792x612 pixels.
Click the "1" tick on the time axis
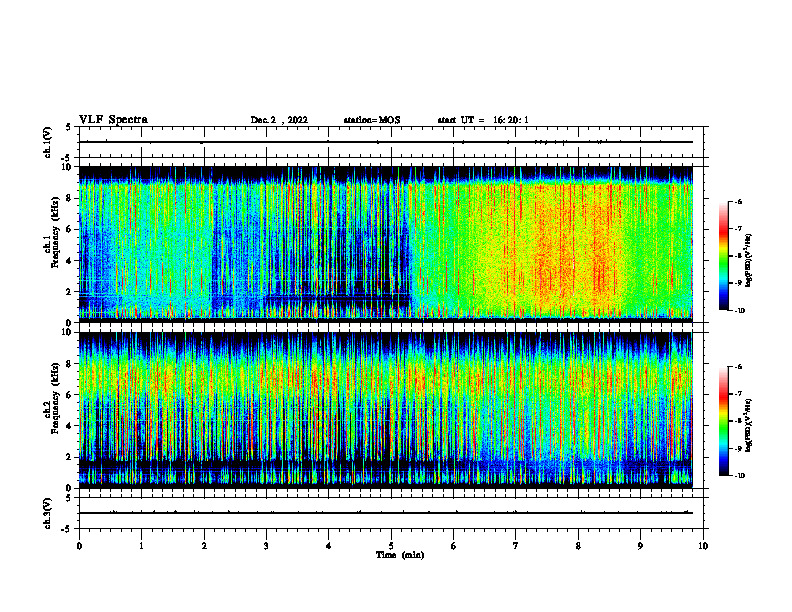point(141,546)
